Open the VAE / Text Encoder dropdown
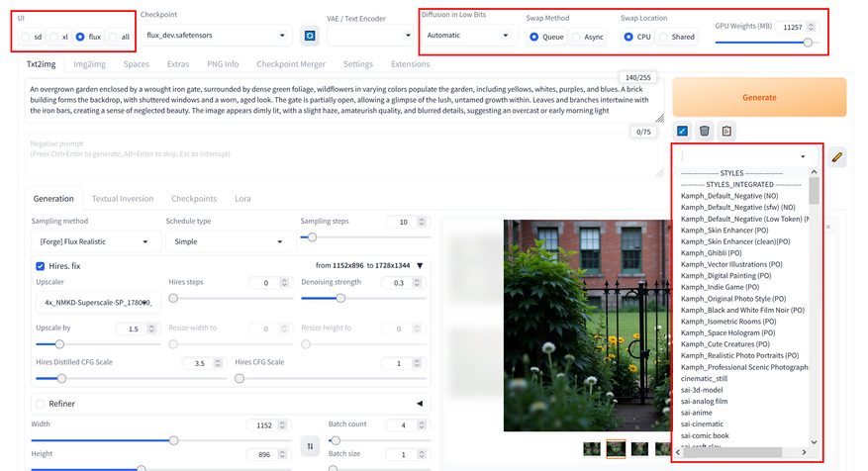 370,36
